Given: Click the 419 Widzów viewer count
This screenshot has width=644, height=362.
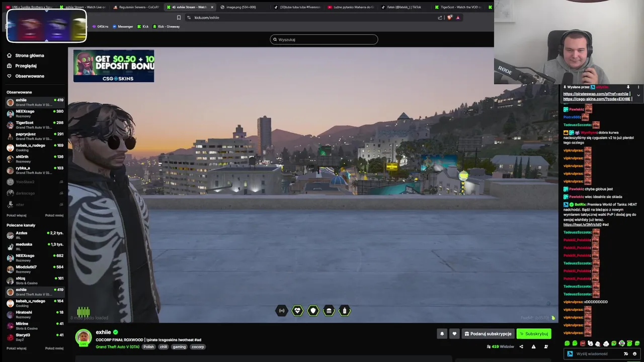Looking at the screenshot, I should point(501,346).
